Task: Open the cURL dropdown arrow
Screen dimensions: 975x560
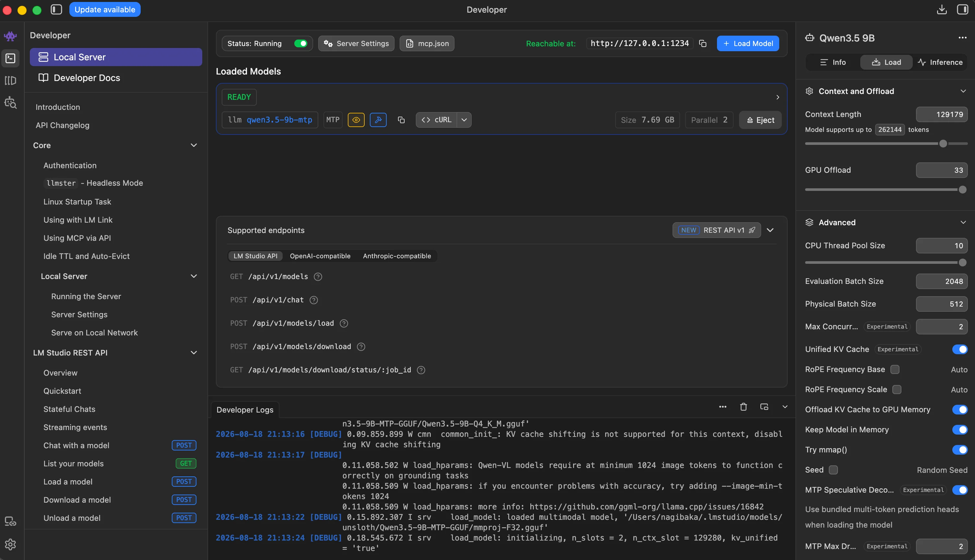Action: pyautogui.click(x=464, y=120)
